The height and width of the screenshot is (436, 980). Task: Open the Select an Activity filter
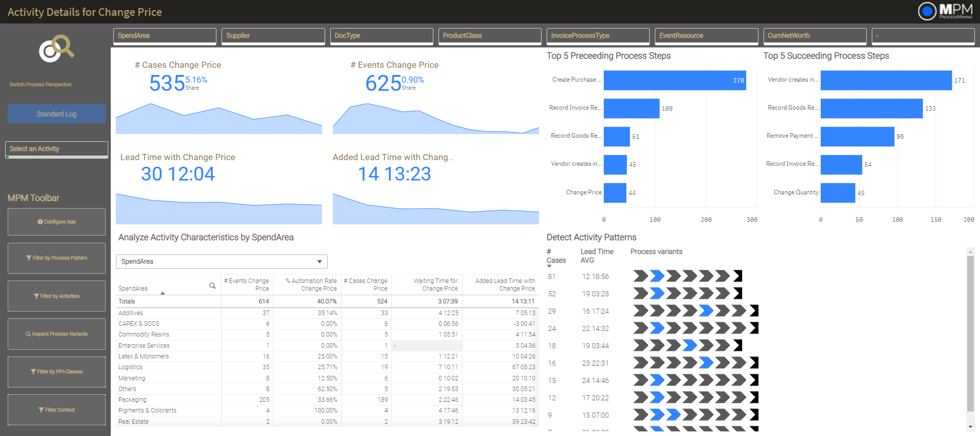(57, 149)
